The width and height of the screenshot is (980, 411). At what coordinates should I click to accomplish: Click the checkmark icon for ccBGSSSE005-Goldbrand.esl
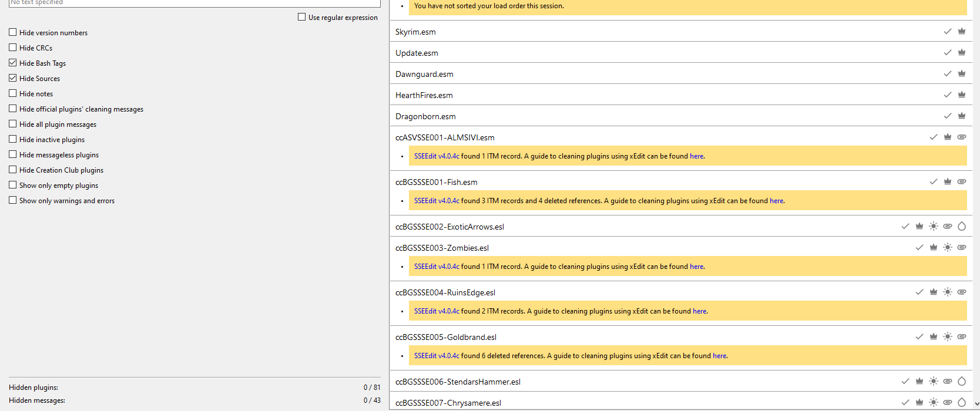[919, 337]
